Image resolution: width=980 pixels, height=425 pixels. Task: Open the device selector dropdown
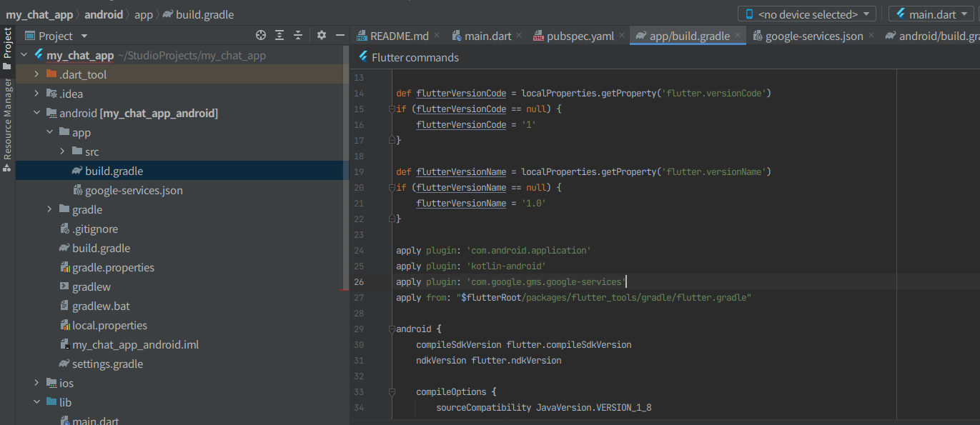[x=807, y=14]
